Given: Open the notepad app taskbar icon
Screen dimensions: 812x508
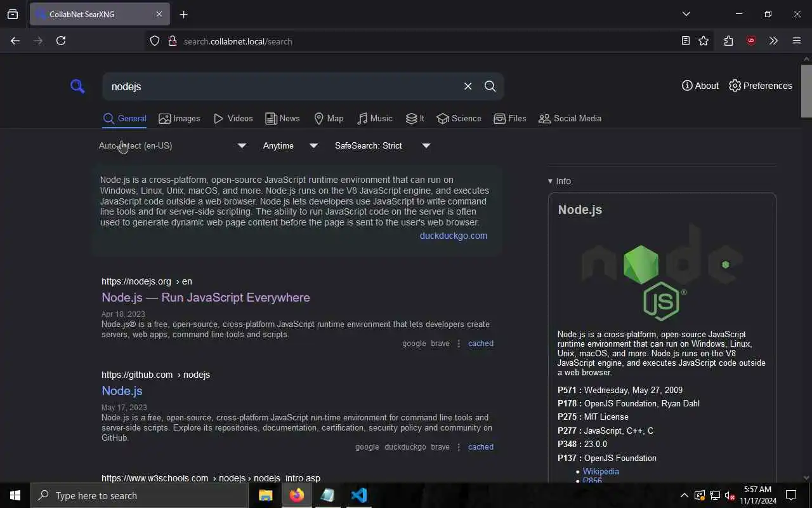Looking at the screenshot, I should coord(327,495).
